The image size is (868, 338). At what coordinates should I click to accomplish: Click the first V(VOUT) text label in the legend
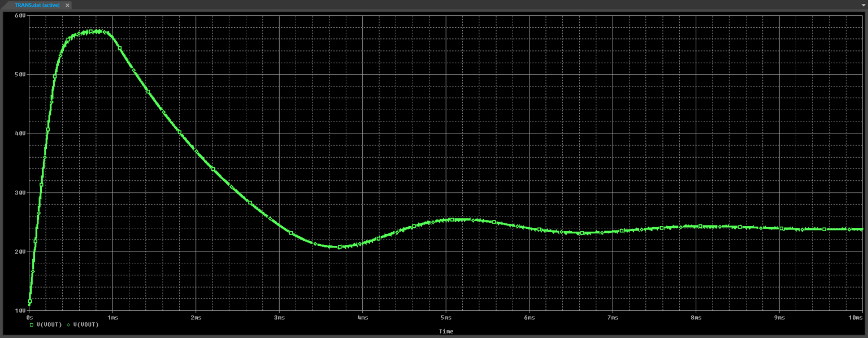point(50,324)
